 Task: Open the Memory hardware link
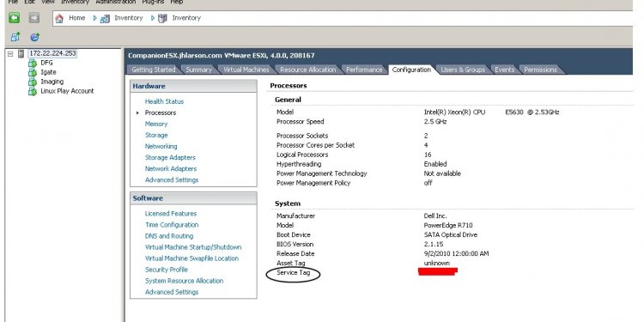[156, 124]
